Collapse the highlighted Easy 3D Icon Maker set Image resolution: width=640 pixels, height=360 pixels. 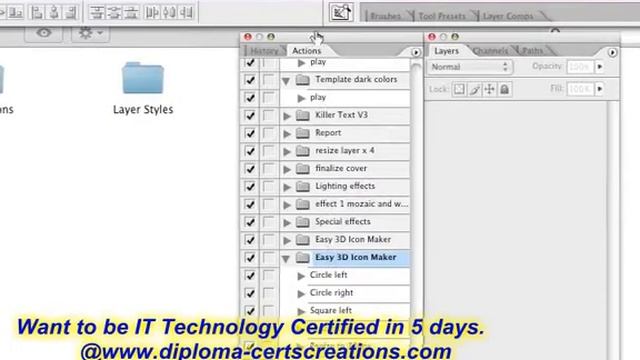[286, 258]
